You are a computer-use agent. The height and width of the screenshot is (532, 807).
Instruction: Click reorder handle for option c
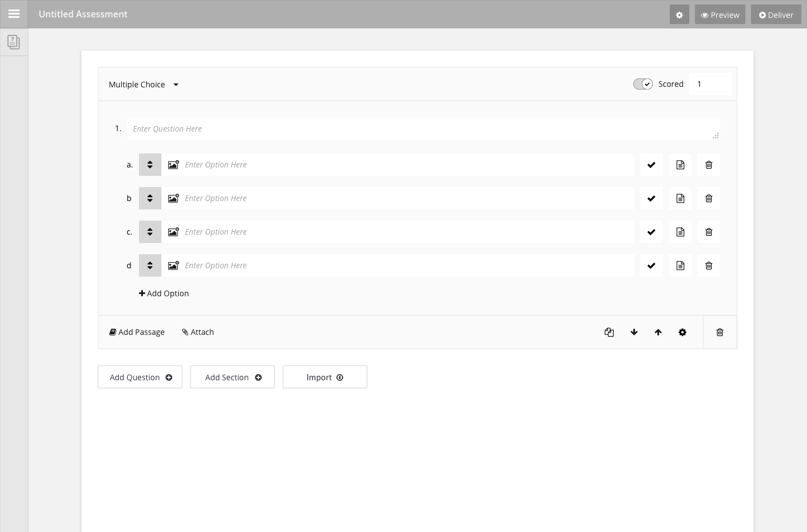click(150, 232)
